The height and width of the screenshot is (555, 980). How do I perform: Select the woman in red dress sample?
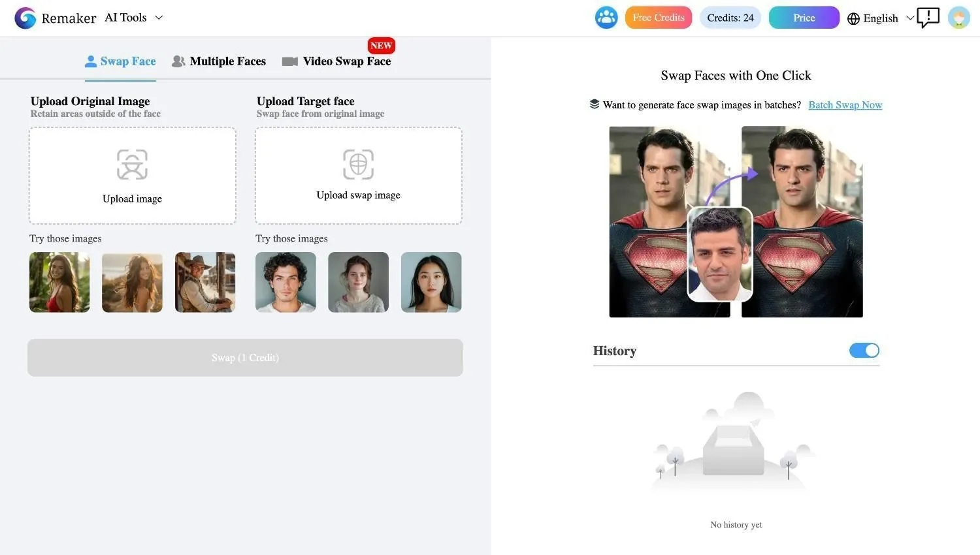[x=59, y=282]
